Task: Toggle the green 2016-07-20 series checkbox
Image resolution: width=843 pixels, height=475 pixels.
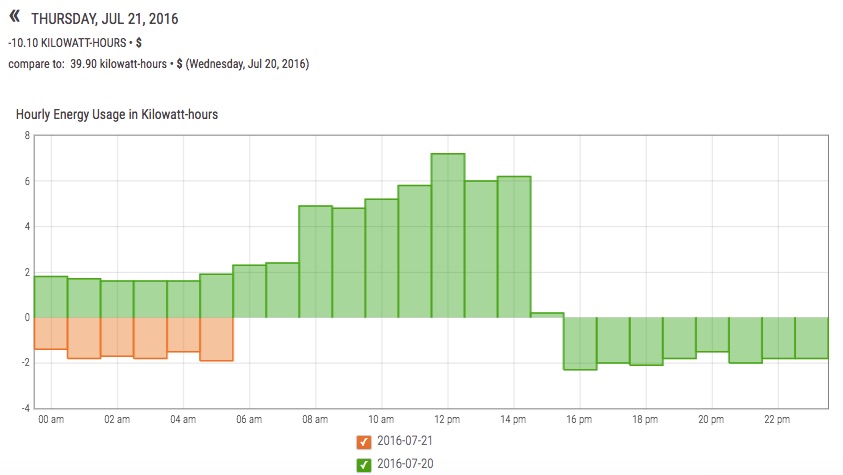Action: click(363, 464)
